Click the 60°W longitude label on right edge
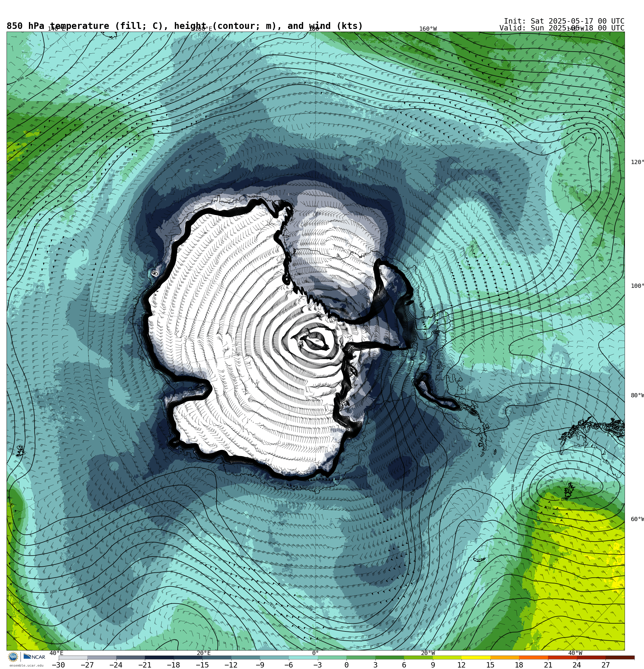644x669 pixels. pyautogui.click(x=637, y=520)
